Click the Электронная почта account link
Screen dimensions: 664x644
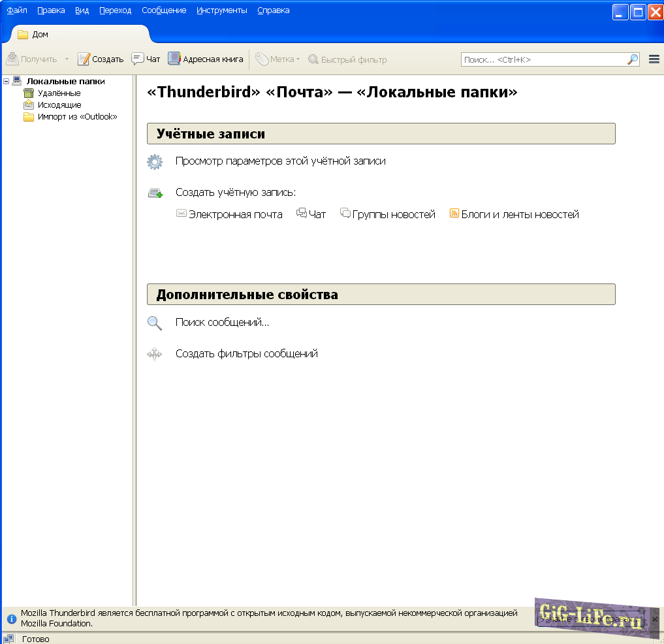[235, 214]
